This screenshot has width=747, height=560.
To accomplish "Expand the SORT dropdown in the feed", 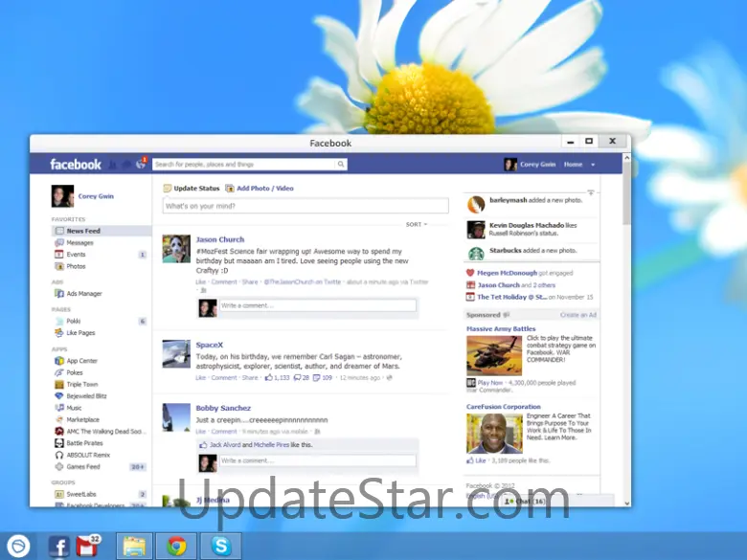I will coord(416,225).
